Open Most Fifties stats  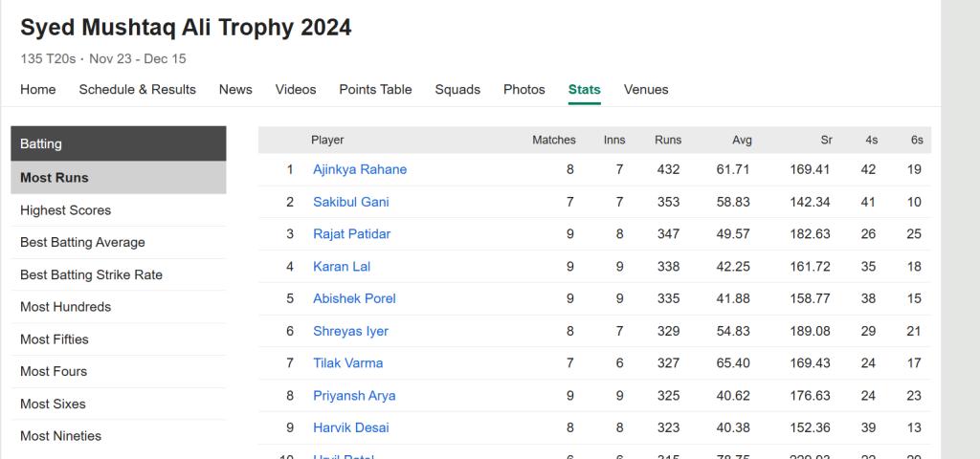pyautogui.click(x=118, y=339)
